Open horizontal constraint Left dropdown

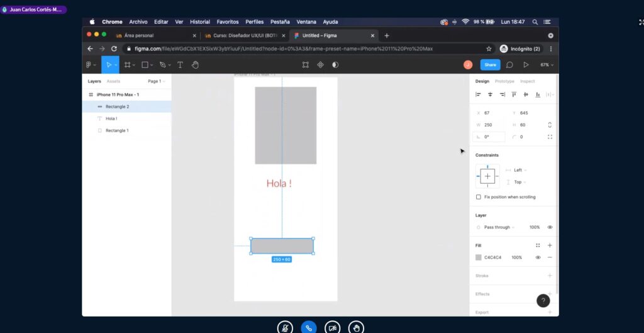pos(520,170)
